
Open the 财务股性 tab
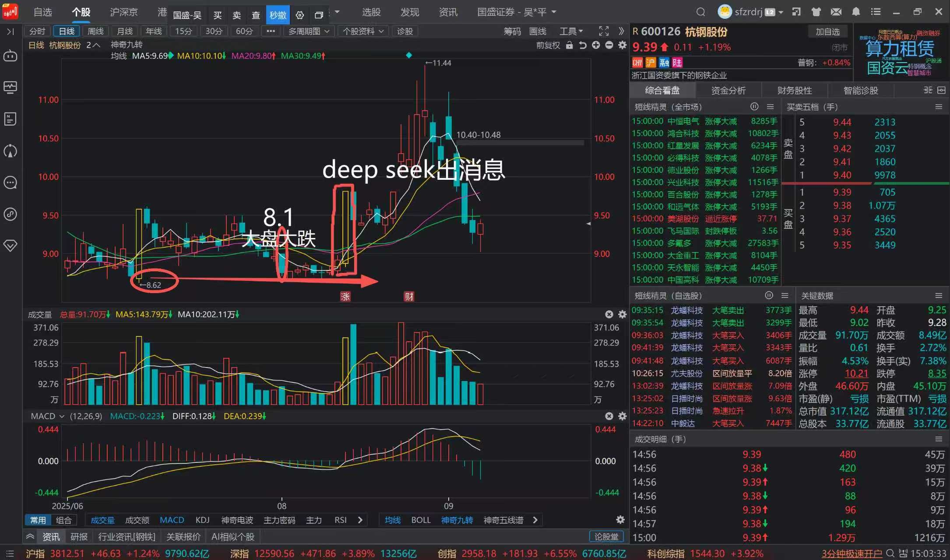coord(795,91)
